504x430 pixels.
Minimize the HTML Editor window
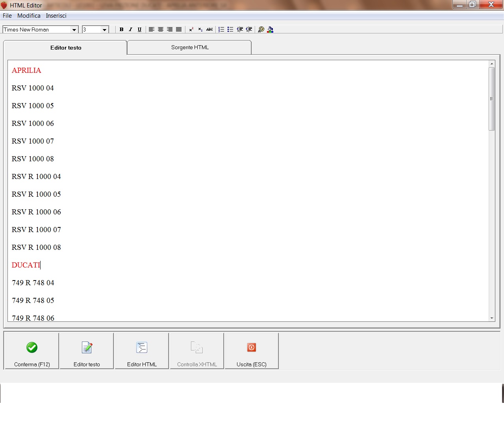pyautogui.click(x=460, y=5)
